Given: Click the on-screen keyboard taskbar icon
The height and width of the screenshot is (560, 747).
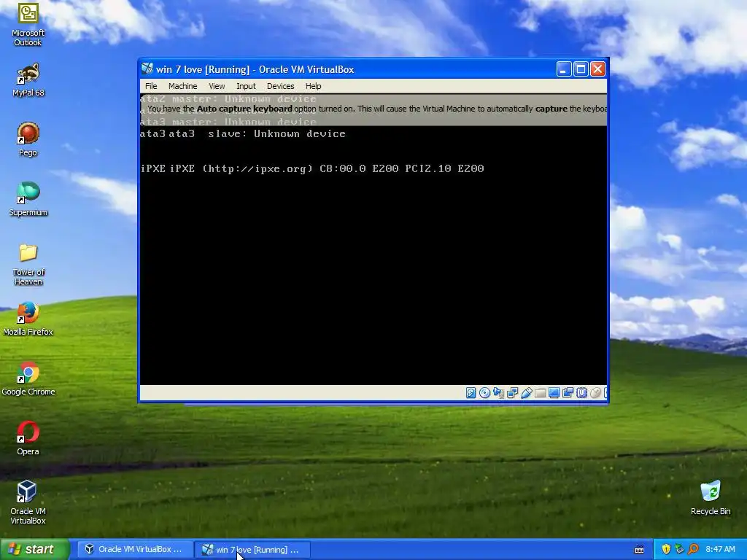Looking at the screenshot, I should 639,550.
